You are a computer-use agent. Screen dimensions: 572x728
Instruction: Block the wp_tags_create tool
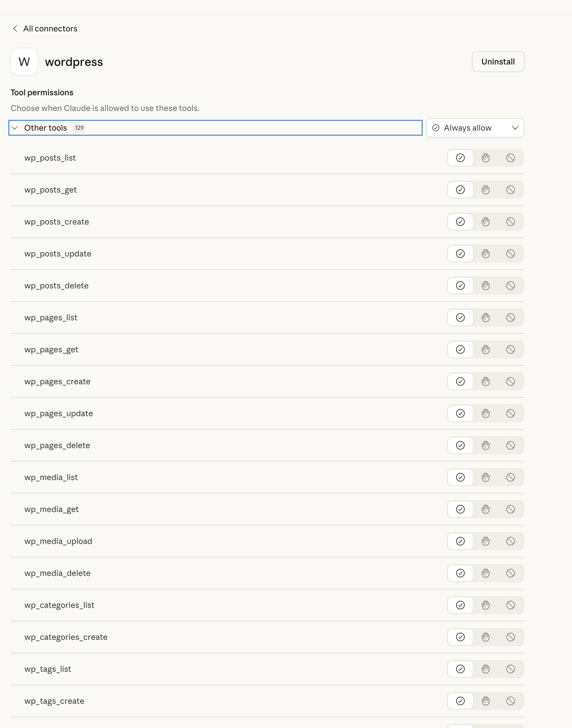click(x=510, y=701)
